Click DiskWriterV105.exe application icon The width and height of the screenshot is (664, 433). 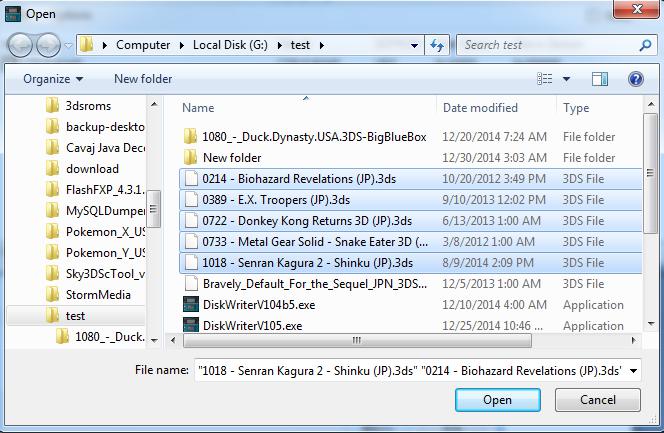click(x=191, y=325)
